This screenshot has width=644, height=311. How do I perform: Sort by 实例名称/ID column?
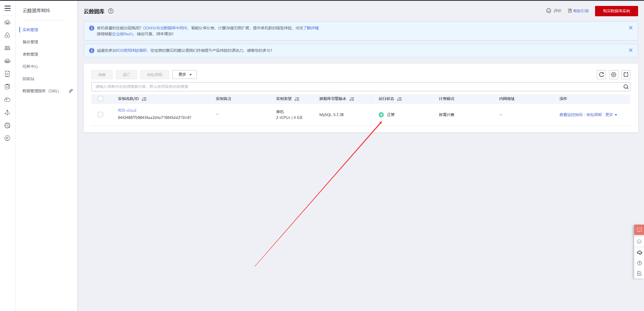[144, 99]
